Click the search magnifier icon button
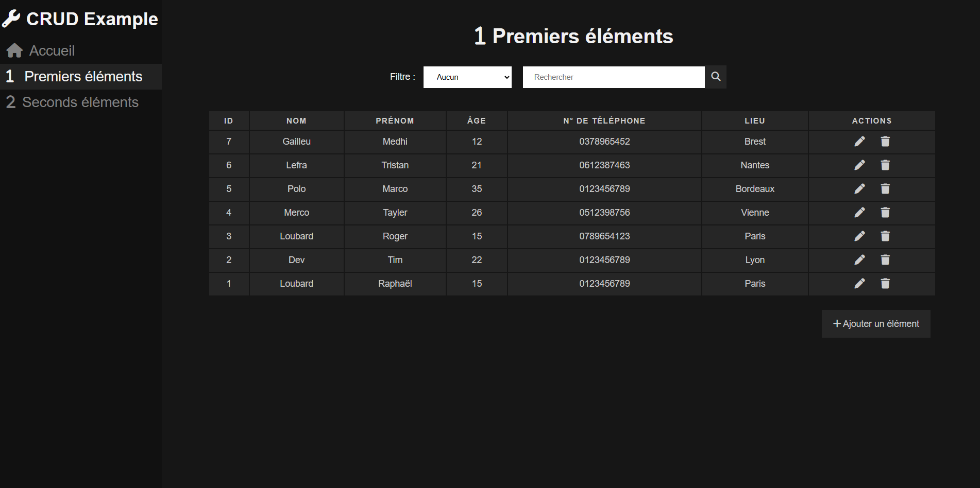 click(716, 77)
